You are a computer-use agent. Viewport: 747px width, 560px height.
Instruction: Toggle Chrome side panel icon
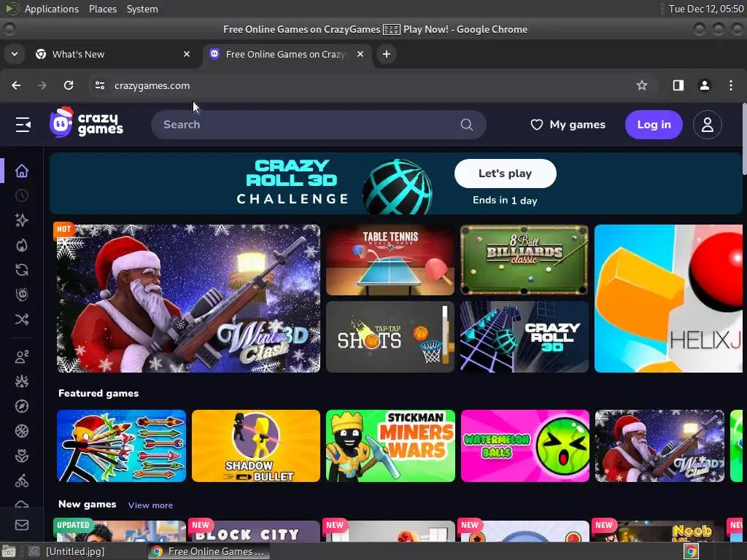(x=678, y=85)
